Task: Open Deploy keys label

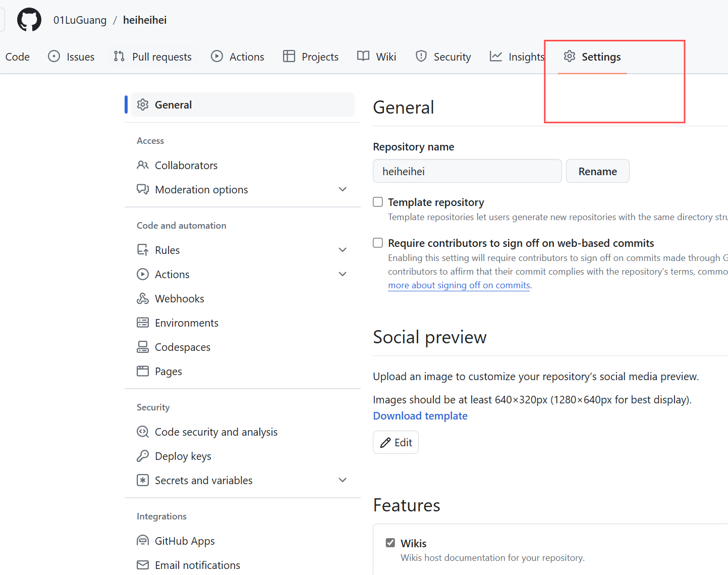Action: (x=183, y=456)
